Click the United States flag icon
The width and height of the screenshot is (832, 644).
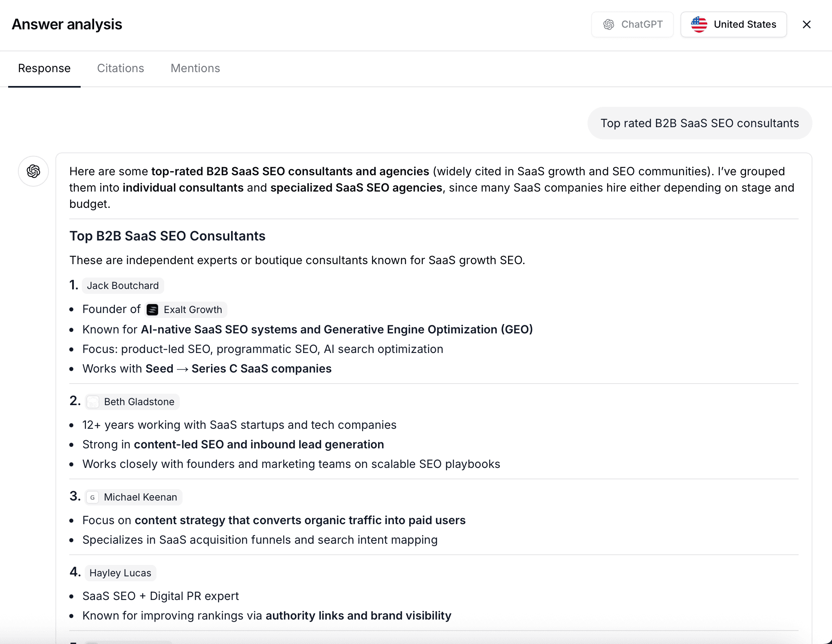click(x=700, y=24)
